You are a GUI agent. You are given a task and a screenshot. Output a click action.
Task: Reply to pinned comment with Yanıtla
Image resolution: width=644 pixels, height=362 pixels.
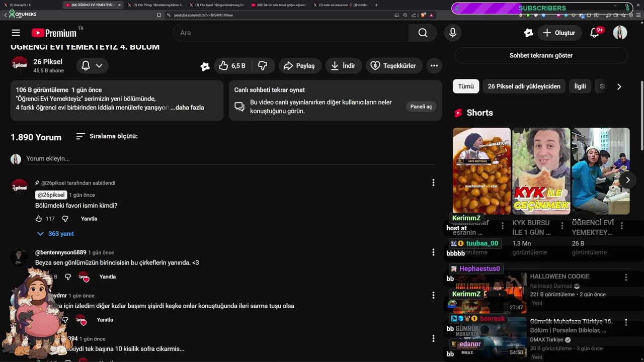(89, 219)
